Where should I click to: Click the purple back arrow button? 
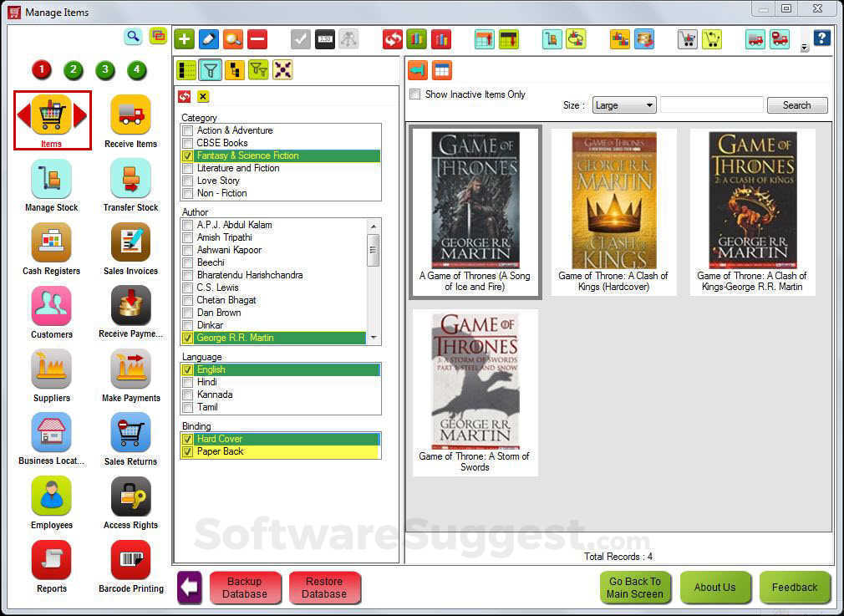click(x=190, y=587)
